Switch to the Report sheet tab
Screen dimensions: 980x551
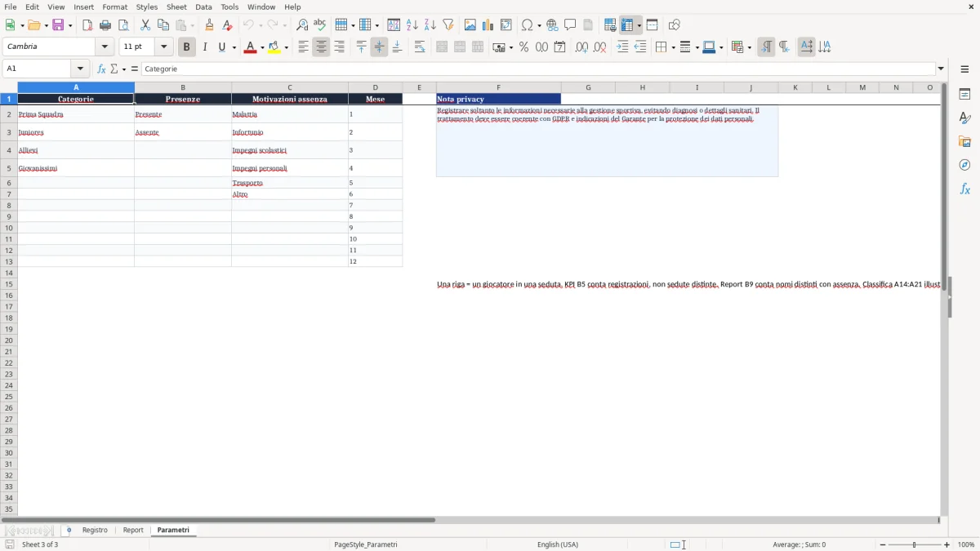133,531
